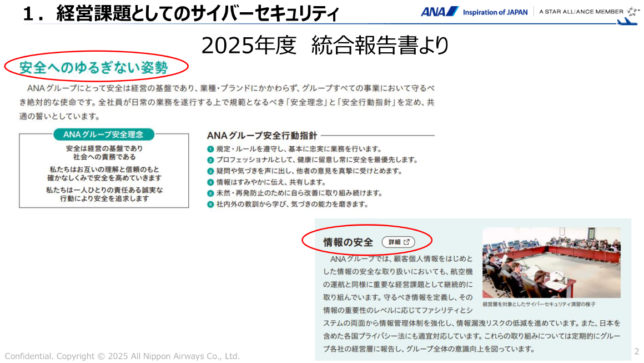Select numbered circle ❺ before 未然・再発防止

tap(209, 193)
